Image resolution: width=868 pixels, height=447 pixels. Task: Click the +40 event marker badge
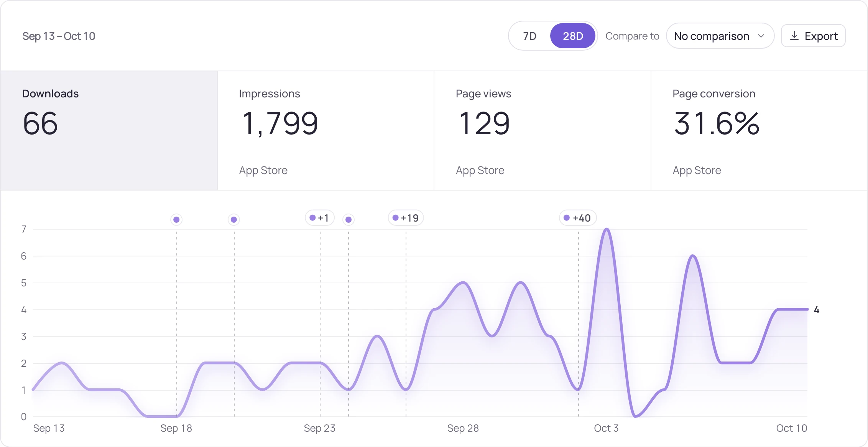[578, 218]
